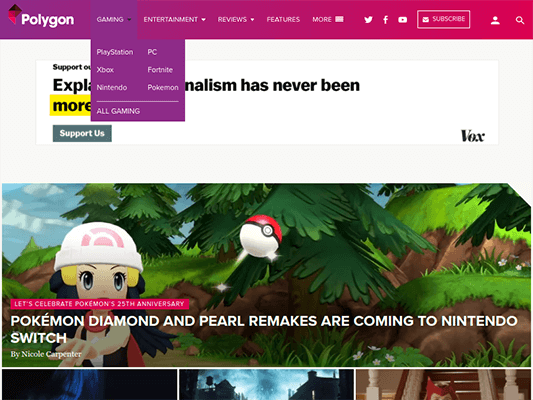Open search with the magnifier icon
This screenshot has width=533, height=400.
tap(519, 20)
